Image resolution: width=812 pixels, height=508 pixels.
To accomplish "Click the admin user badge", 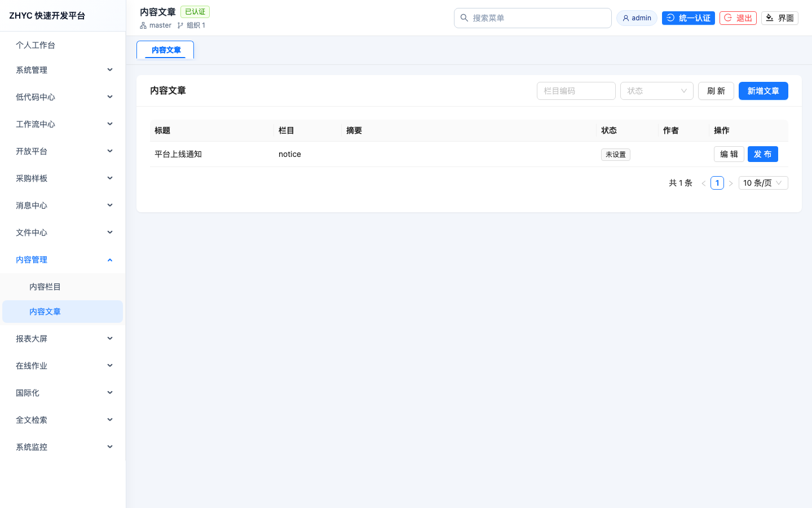I will [x=637, y=18].
